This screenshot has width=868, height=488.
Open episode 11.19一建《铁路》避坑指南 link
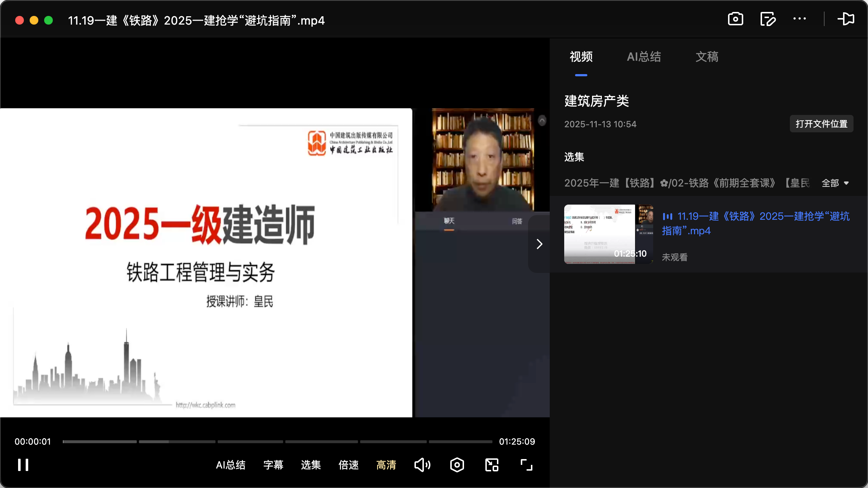coord(756,223)
